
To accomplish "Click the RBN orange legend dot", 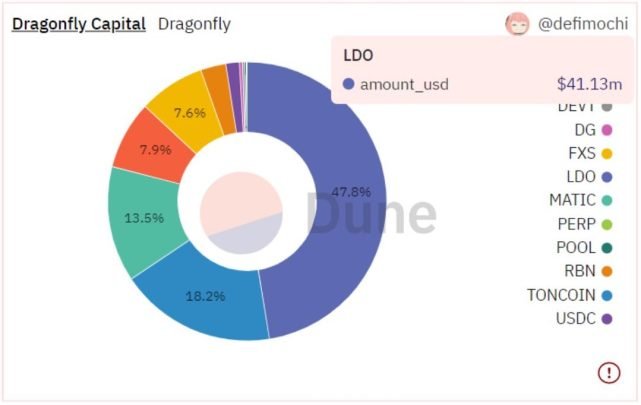I will tap(607, 271).
